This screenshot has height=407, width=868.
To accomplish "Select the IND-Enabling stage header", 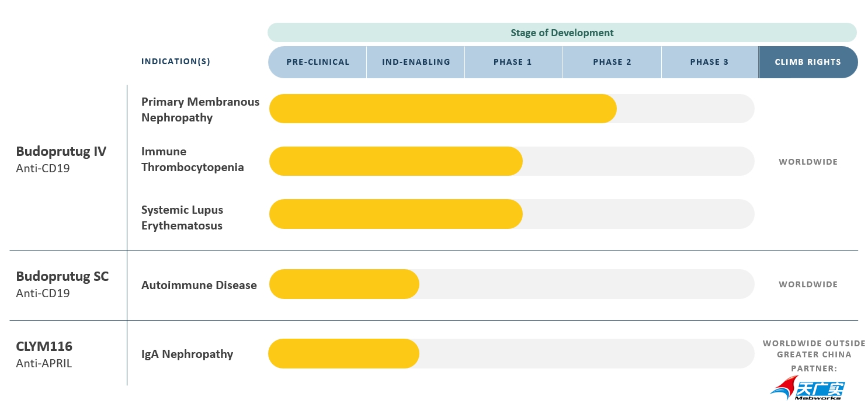I will 416,62.
